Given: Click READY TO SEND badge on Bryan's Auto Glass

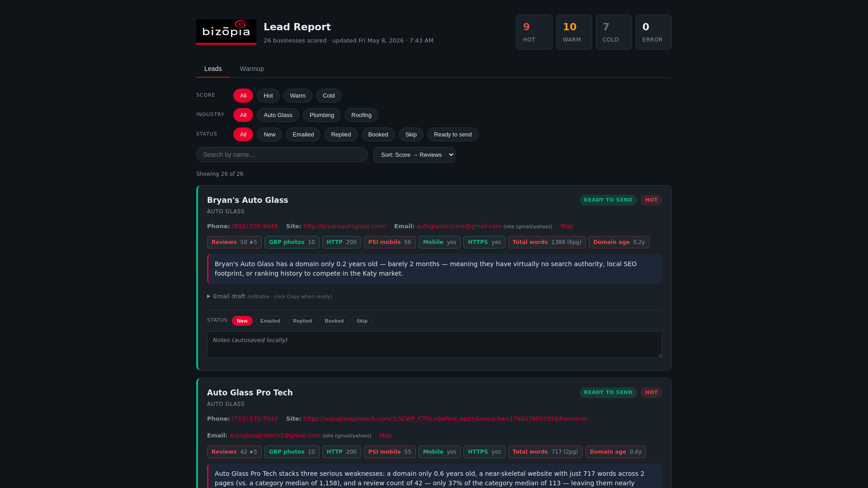Looking at the screenshot, I should click(x=608, y=200).
